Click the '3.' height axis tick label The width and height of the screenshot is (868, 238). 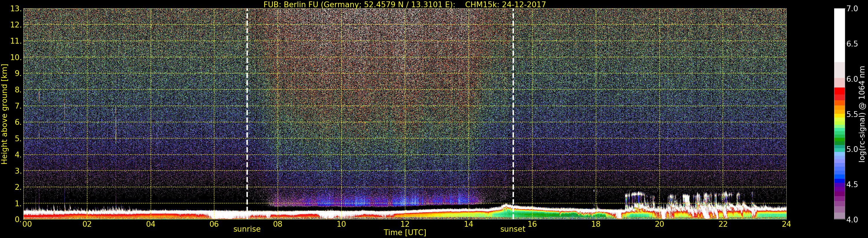(x=18, y=171)
